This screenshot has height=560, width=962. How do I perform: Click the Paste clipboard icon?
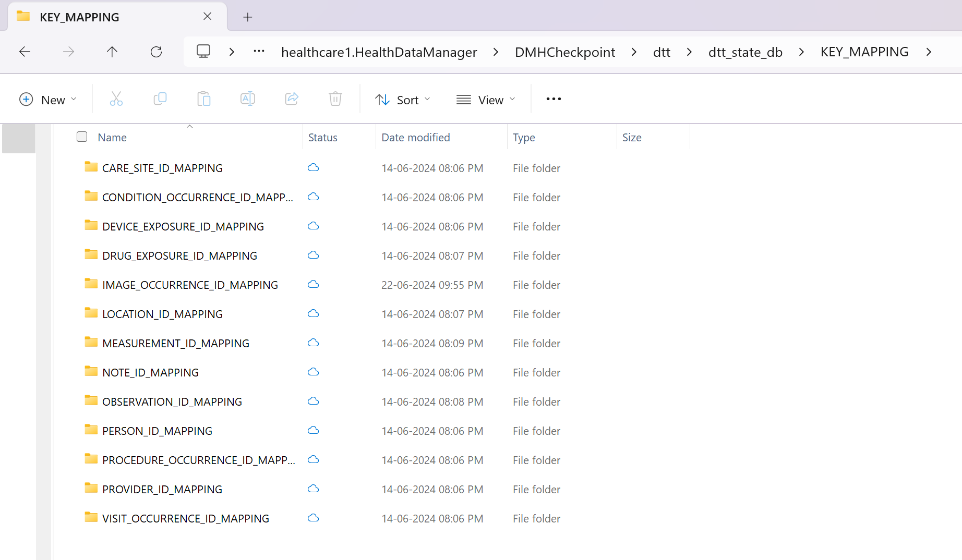tap(204, 99)
